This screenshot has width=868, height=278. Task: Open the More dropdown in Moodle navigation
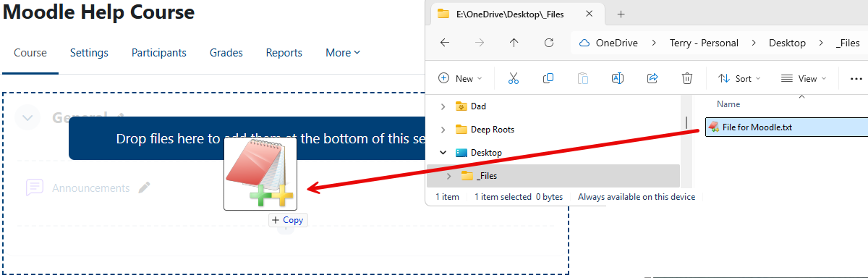click(x=343, y=52)
